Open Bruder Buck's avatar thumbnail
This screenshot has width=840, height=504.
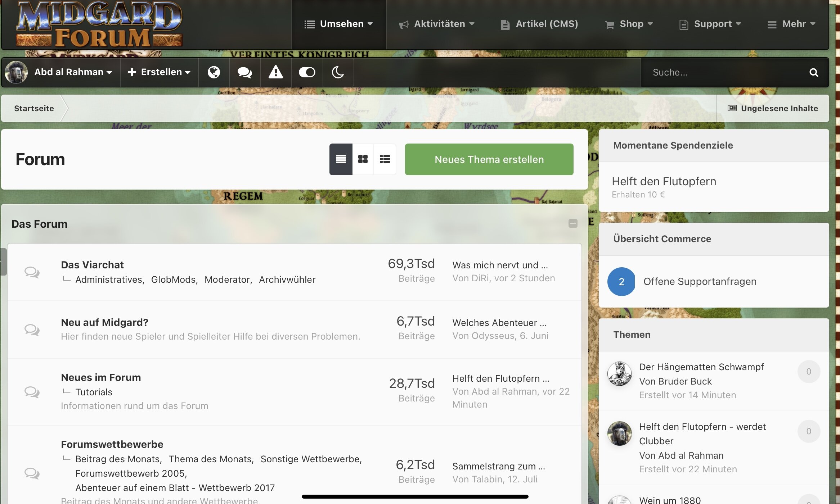tap(619, 374)
